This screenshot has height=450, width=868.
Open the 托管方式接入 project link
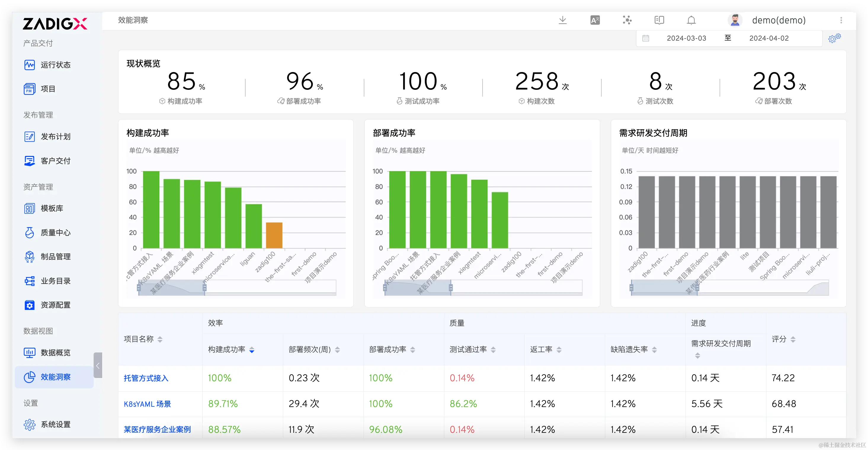coord(146,378)
